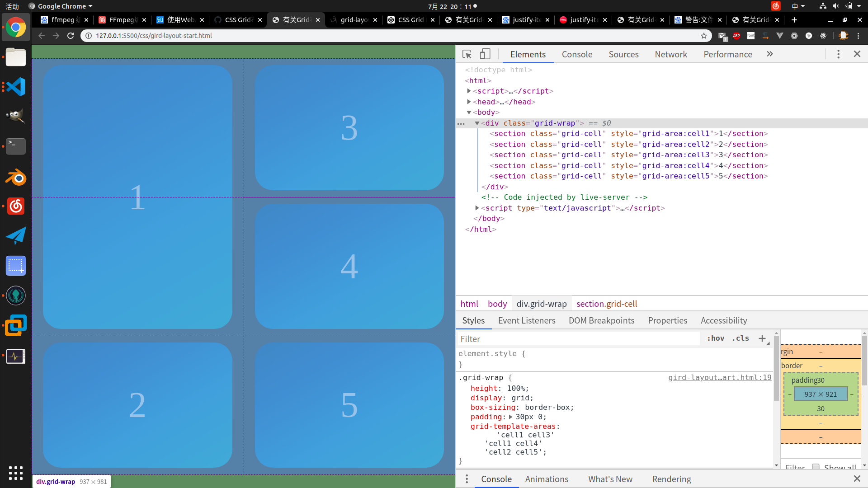Switch to the Sources panel tab
Viewport: 868px width, 488px height.
[623, 54]
